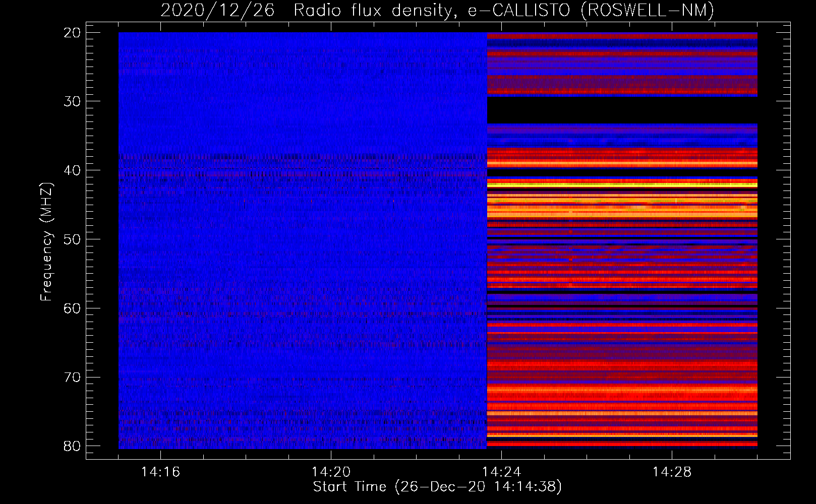816x504 pixels.
Task: Click the 70 frequency tick label
Action: coord(72,377)
